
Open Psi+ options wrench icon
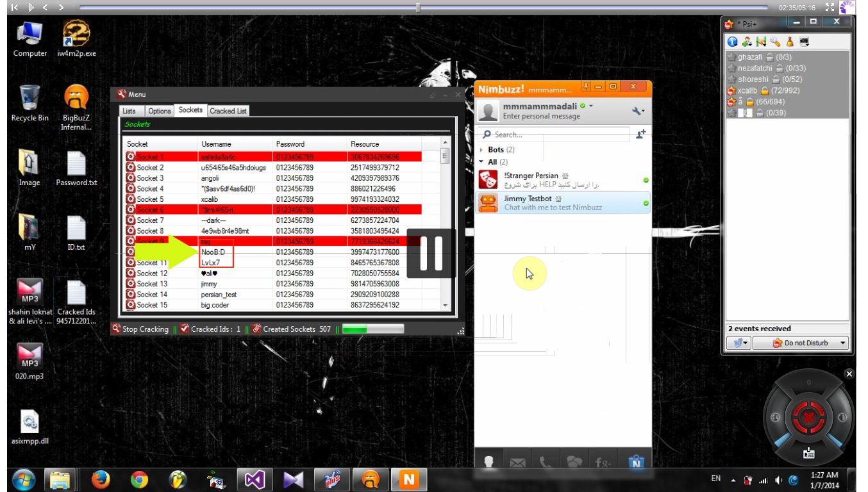click(775, 42)
